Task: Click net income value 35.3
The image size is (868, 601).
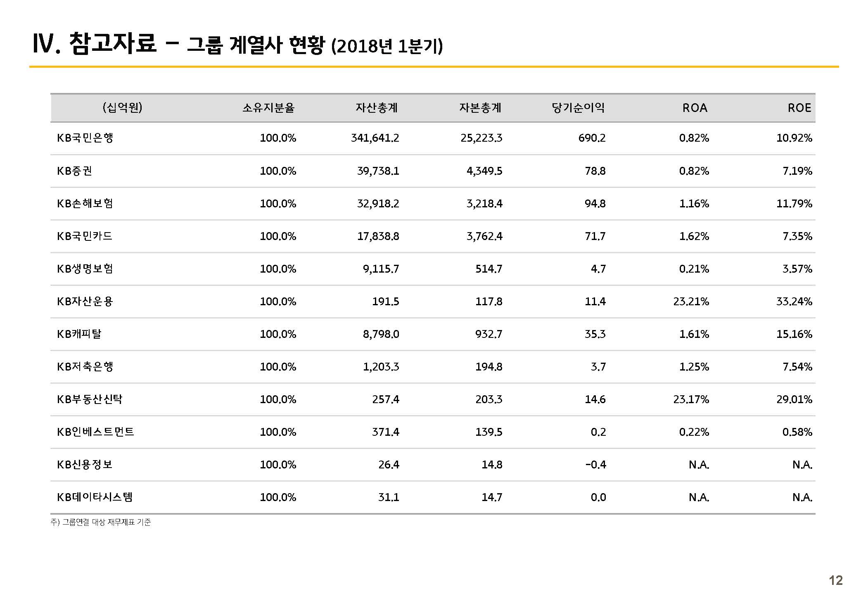Action: point(595,334)
